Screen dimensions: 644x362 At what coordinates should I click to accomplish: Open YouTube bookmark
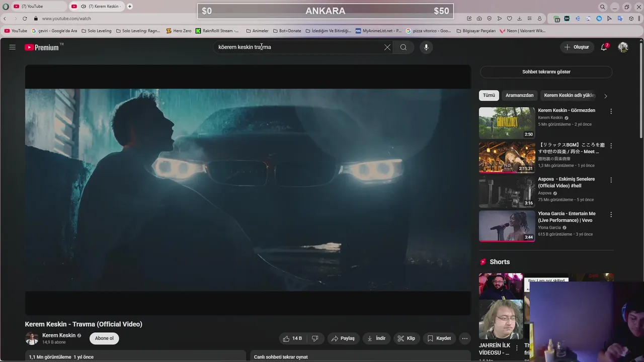[16, 31]
